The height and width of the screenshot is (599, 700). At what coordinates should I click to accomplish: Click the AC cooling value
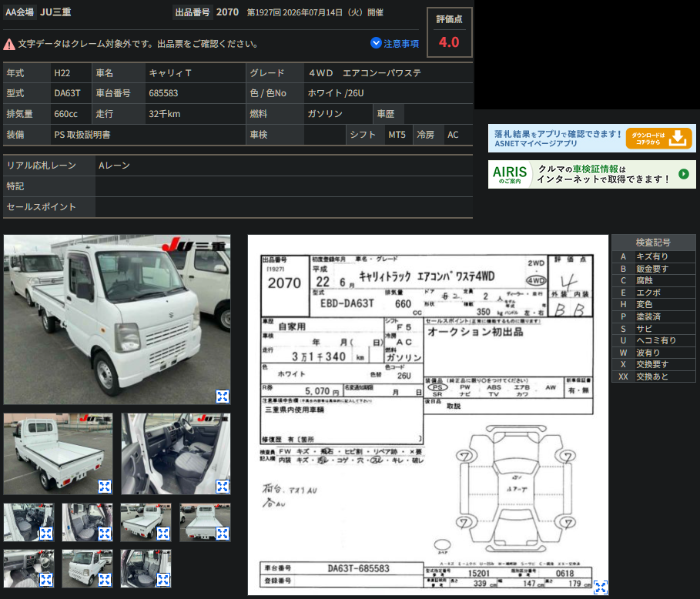[453, 134]
